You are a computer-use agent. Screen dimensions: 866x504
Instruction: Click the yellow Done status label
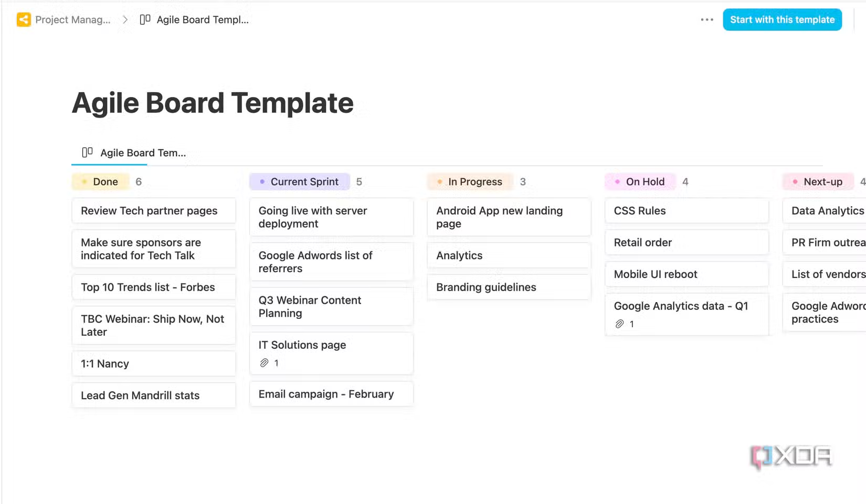[x=101, y=182]
